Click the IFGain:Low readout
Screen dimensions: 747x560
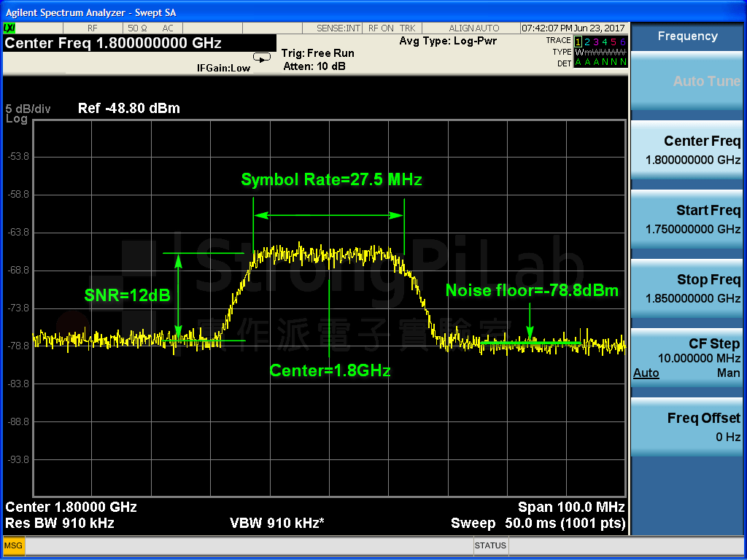point(223,68)
